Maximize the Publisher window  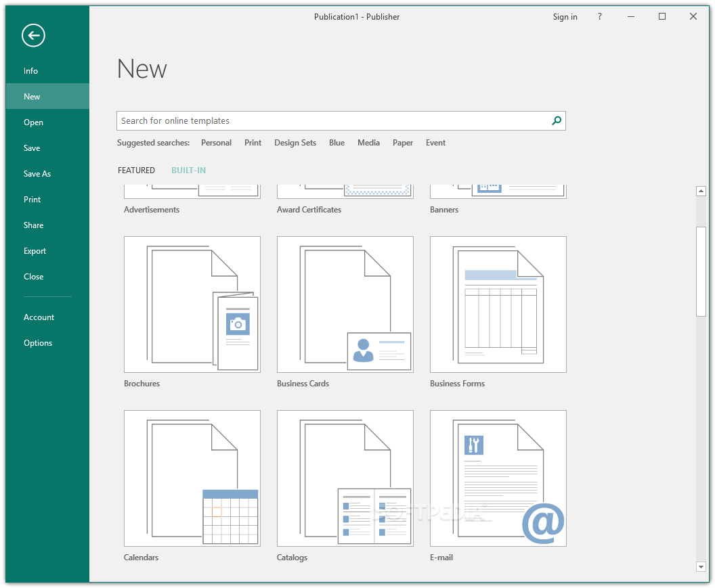(662, 17)
